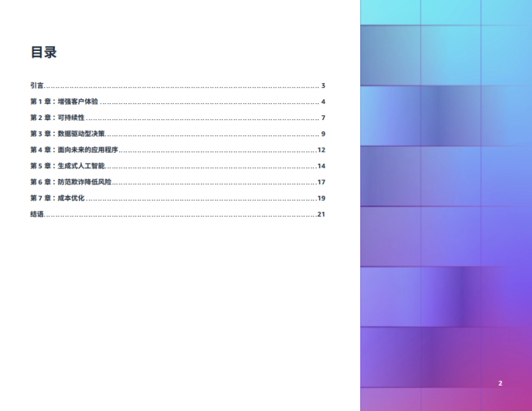Screen dimensions: 532x411
Task: Click page number 21 beside 结语
Action: pos(321,214)
